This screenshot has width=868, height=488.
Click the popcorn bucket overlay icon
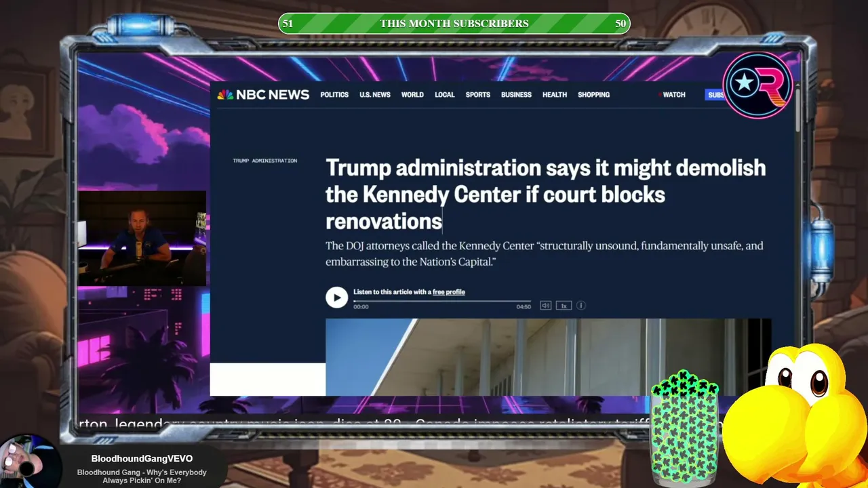tap(684, 428)
